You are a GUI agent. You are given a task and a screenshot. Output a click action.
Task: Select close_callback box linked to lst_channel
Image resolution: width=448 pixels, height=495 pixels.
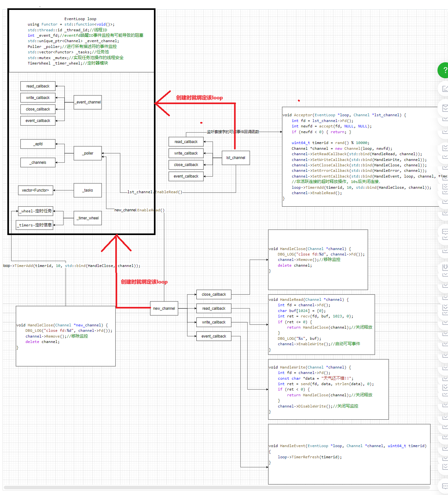tap(186, 165)
